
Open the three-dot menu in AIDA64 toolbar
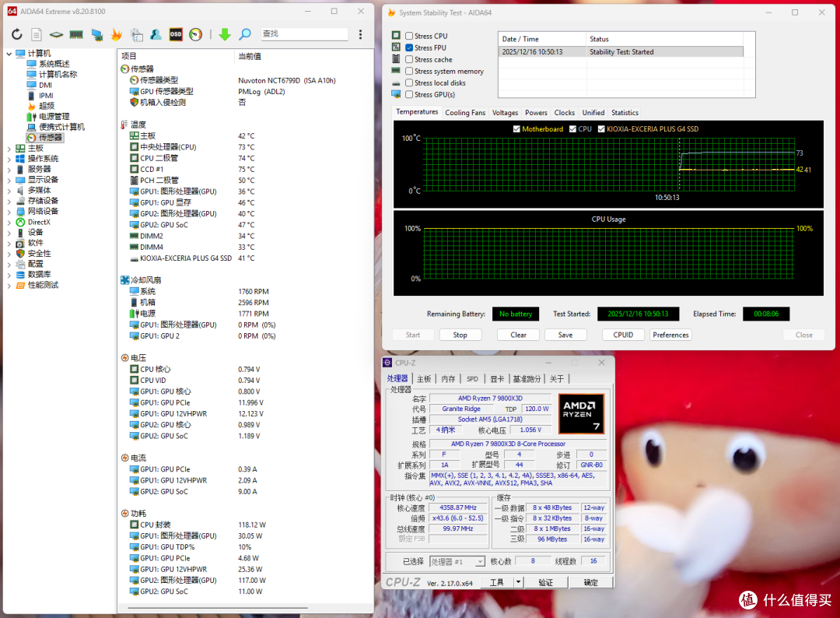361,34
